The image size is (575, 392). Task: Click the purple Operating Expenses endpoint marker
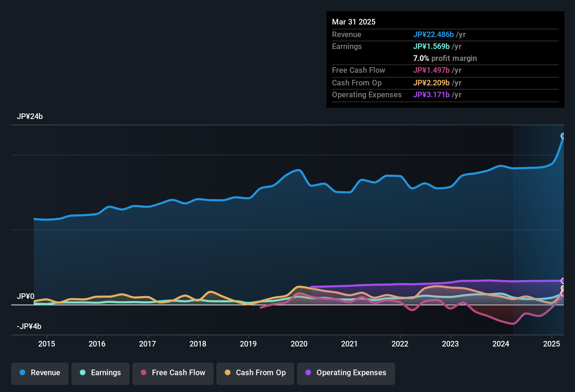pyautogui.click(x=563, y=281)
